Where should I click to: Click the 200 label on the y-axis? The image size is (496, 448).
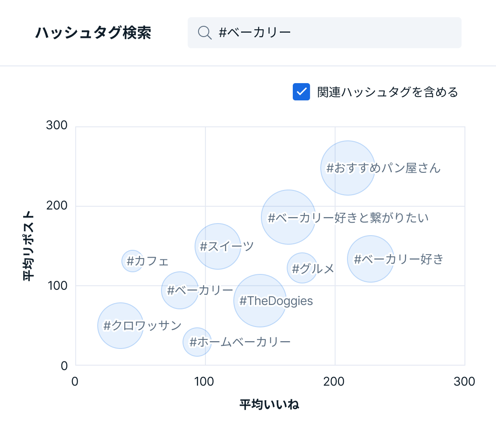tap(57, 205)
